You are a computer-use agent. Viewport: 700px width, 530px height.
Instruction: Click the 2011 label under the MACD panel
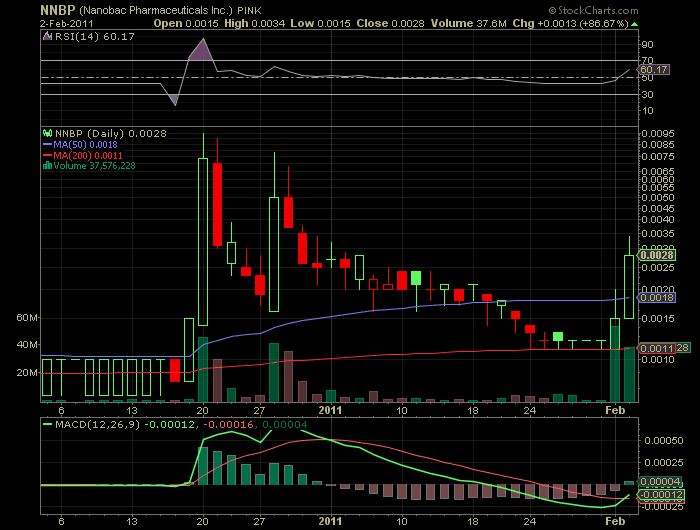[330, 521]
